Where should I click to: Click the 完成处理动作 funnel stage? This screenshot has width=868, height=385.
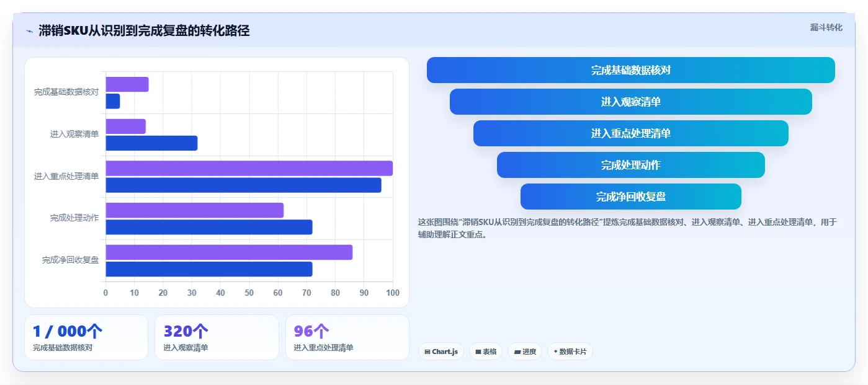pyautogui.click(x=631, y=165)
